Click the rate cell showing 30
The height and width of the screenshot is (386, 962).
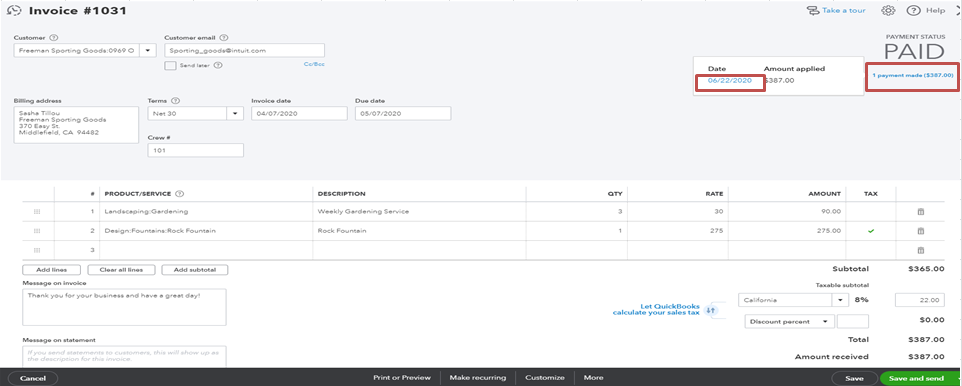677,212
